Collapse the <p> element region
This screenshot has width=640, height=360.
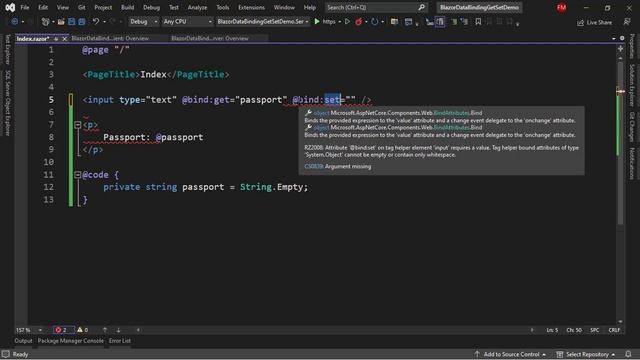point(78,125)
